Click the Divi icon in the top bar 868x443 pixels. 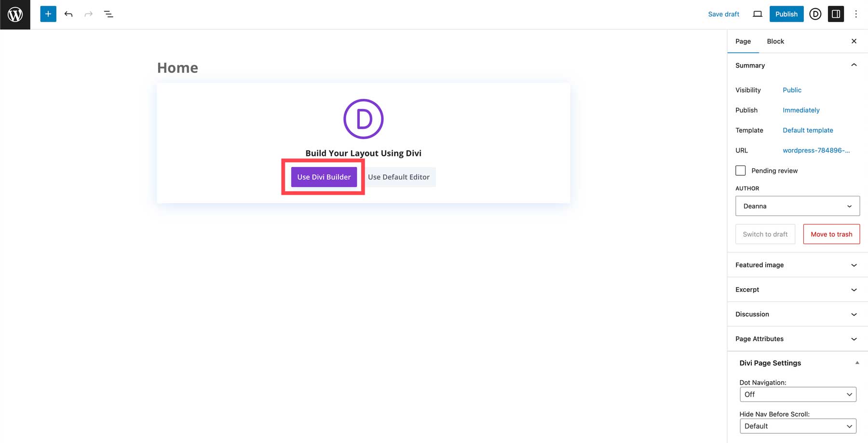click(x=815, y=14)
